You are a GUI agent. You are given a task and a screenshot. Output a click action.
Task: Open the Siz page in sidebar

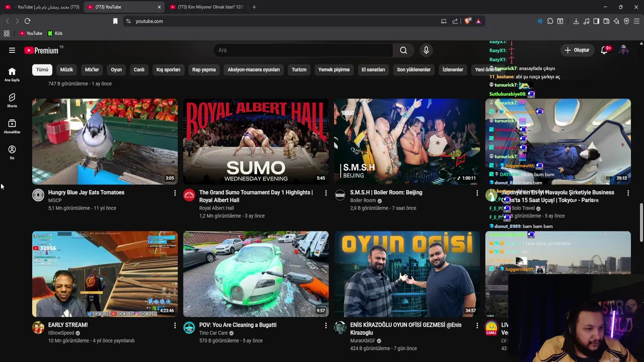12,153
